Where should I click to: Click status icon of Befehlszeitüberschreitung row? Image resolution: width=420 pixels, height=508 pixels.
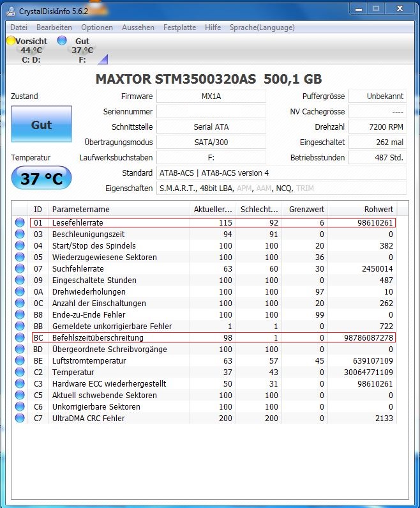[x=20, y=337]
